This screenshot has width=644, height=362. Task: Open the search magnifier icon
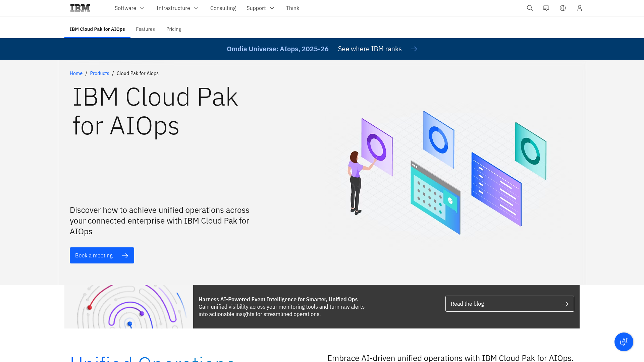[530, 8]
